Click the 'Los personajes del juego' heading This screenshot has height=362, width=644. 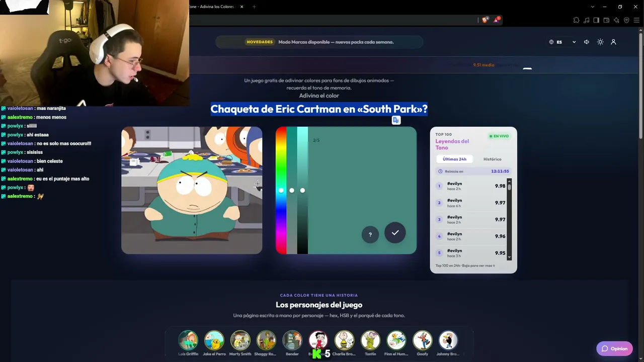pos(319,305)
